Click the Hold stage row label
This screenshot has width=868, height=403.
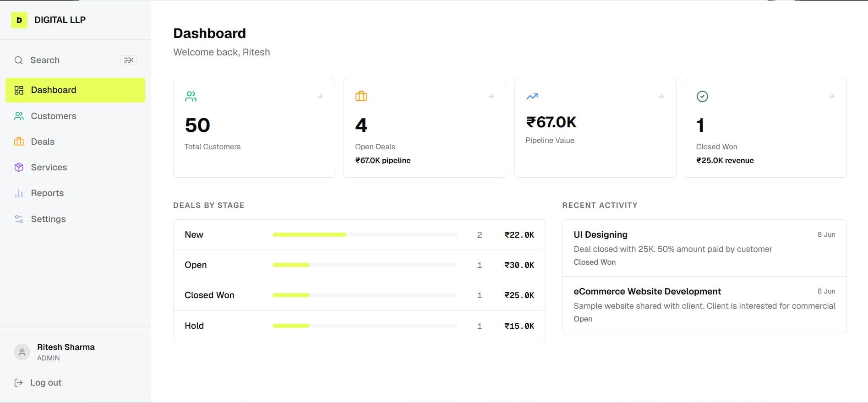click(194, 326)
